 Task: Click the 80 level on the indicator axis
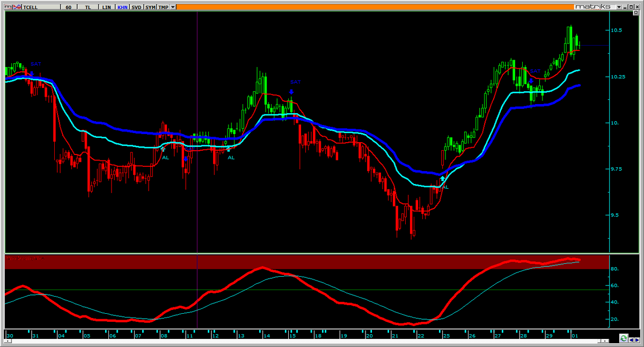point(615,269)
